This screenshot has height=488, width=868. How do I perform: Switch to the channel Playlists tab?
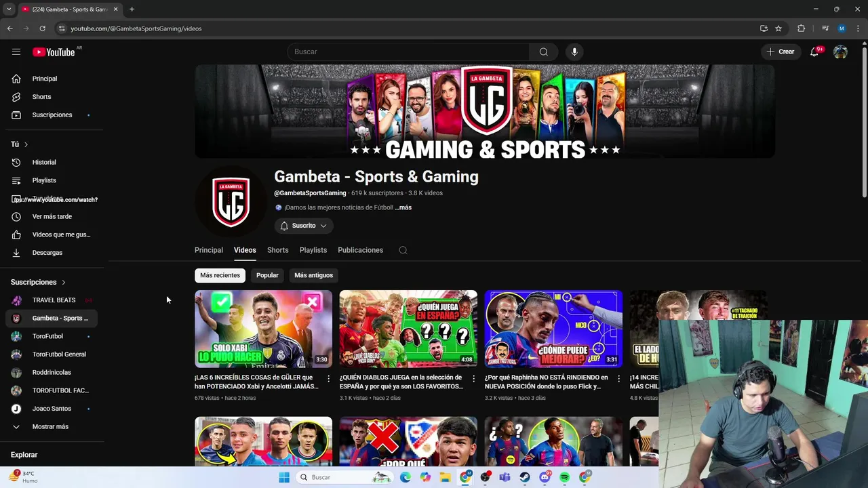pyautogui.click(x=313, y=250)
